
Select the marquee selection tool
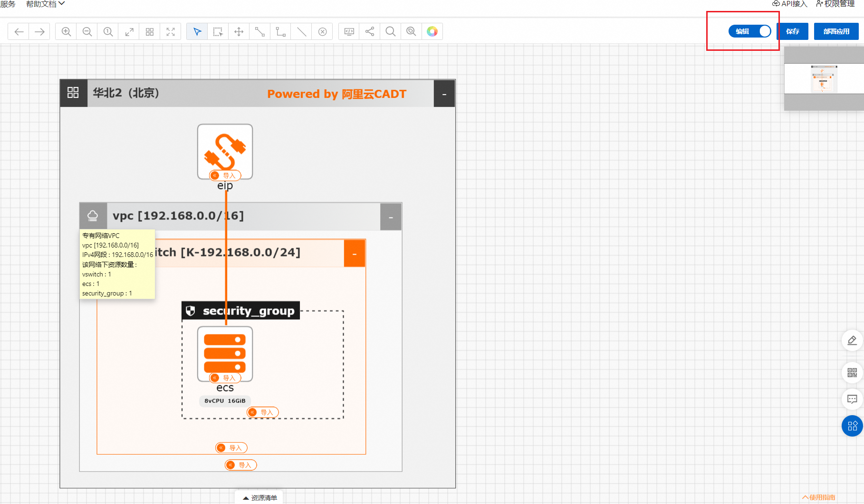pyautogui.click(x=218, y=32)
